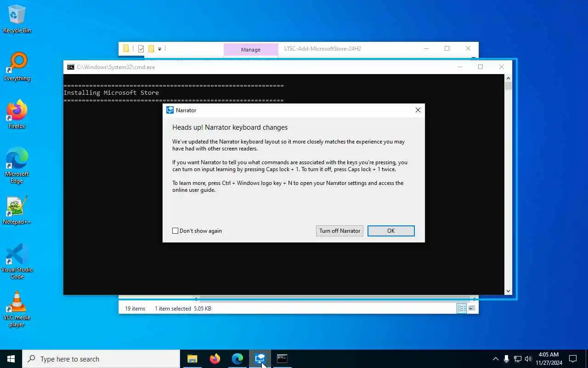
Task: Click the "Installing Microsoft Store" console line
Action: pos(111,92)
